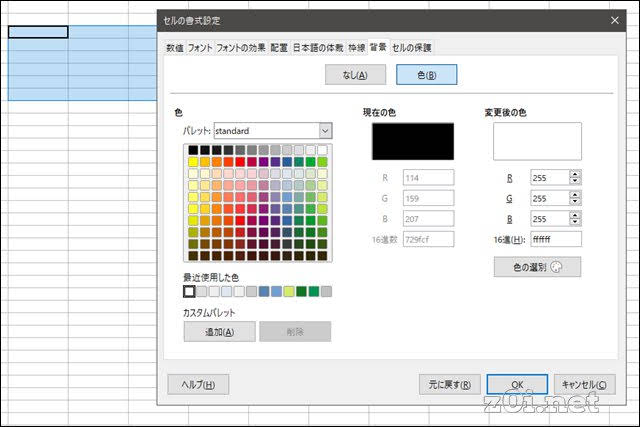640x427 pixels.
Task: Open the color picker via 色の選択 palette icon
Action: pos(537,267)
